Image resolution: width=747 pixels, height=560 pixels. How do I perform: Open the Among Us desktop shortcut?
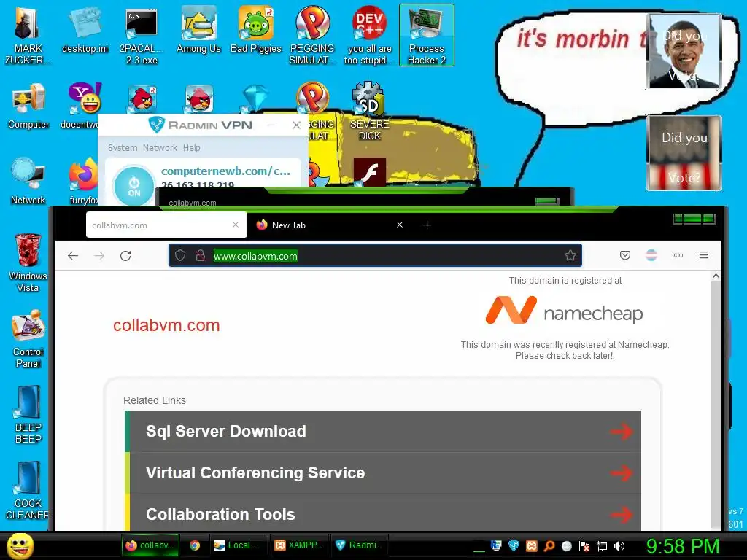[x=198, y=30]
